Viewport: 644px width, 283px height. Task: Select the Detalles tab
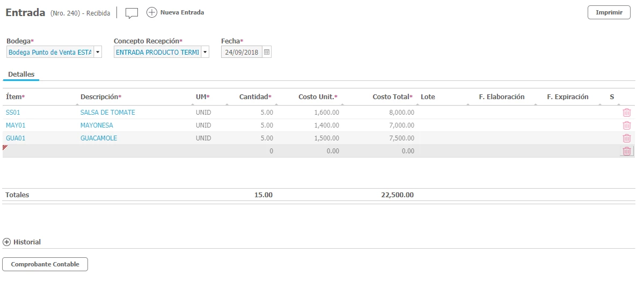tap(21, 75)
